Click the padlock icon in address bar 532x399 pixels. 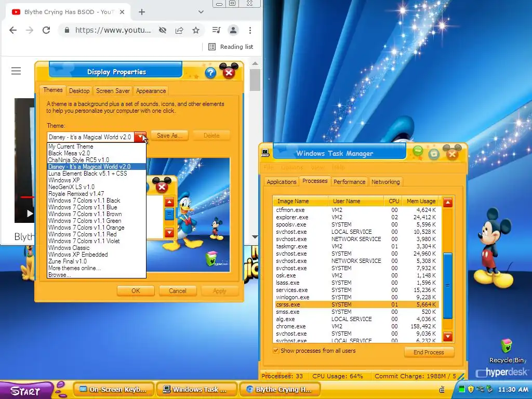[x=67, y=30]
